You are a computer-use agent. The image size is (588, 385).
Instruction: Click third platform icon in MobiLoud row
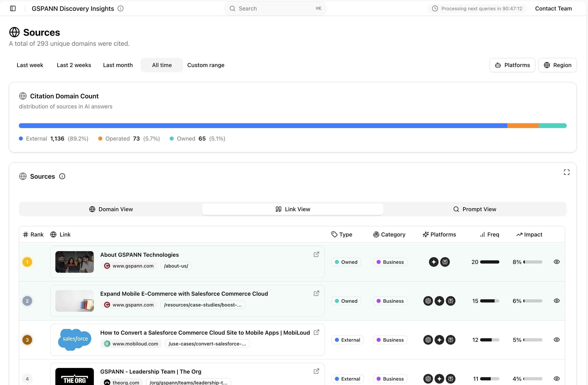pos(451,340)
